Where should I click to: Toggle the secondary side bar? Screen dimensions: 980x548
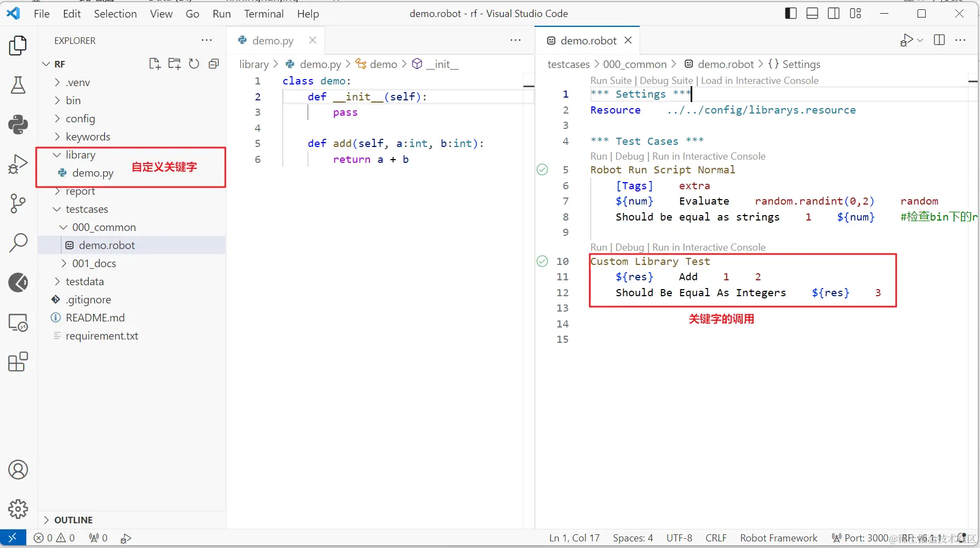tap(834, 14)
